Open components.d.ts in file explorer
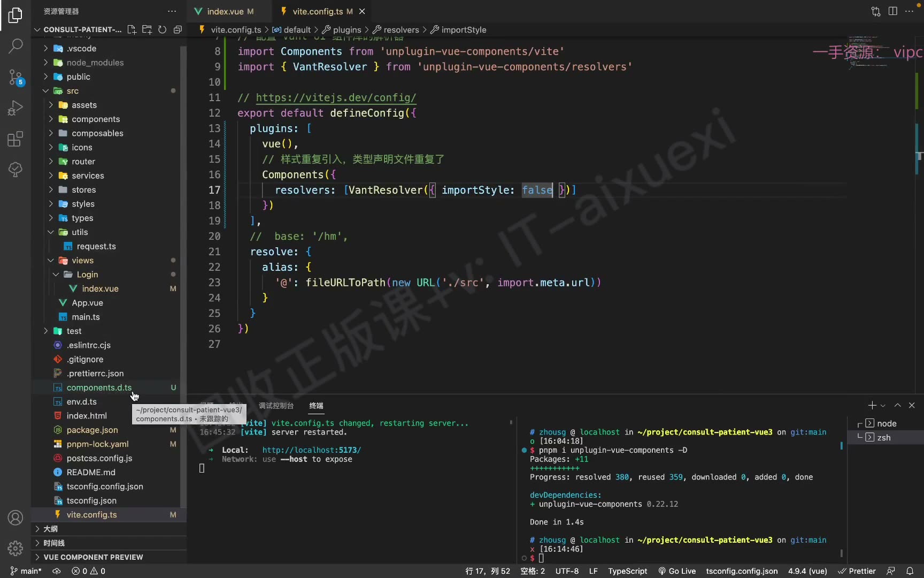This screenshot has width=924, height=578. click(99, 387)
